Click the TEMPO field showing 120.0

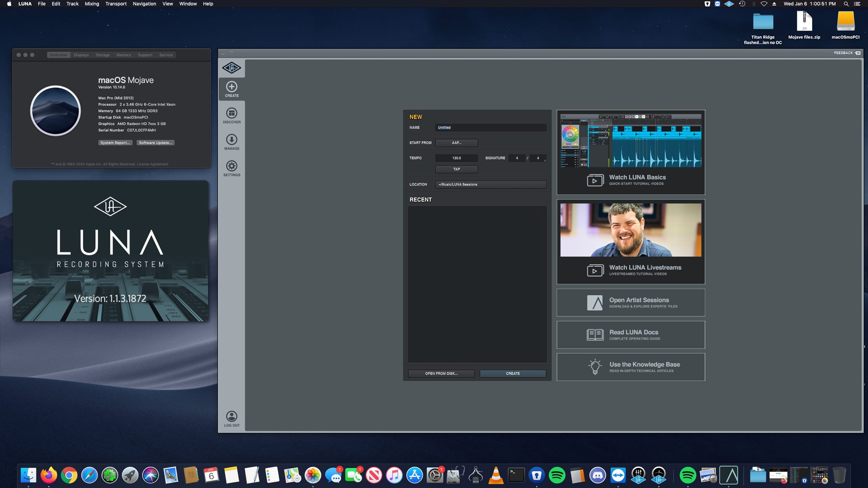point(456,158)
